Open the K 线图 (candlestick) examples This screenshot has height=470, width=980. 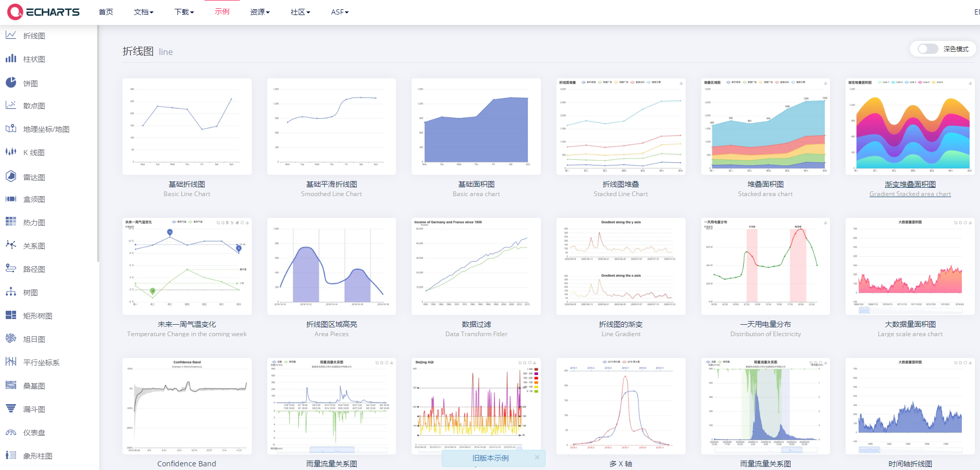pos(11,152)
